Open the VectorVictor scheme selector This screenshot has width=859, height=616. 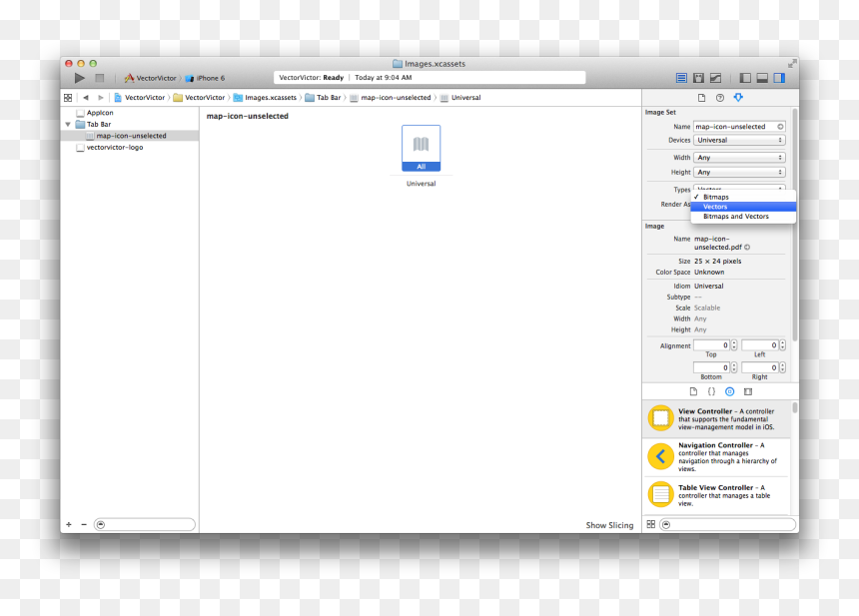pos(151,78)
